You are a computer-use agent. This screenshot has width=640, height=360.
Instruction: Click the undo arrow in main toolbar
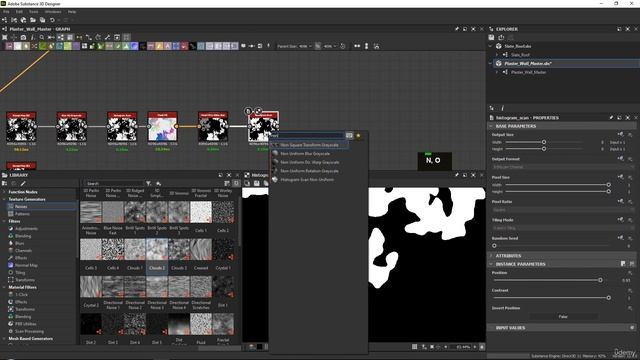click(52, 20)
